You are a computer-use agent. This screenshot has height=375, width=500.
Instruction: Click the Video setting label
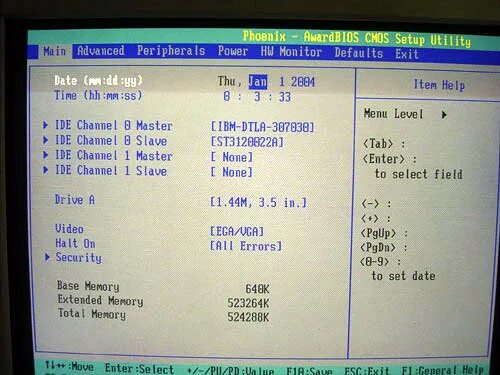tap(69, 229)
